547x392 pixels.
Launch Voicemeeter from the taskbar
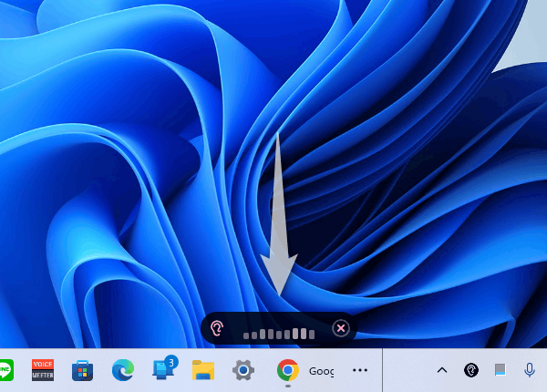(x=43, y=370)
